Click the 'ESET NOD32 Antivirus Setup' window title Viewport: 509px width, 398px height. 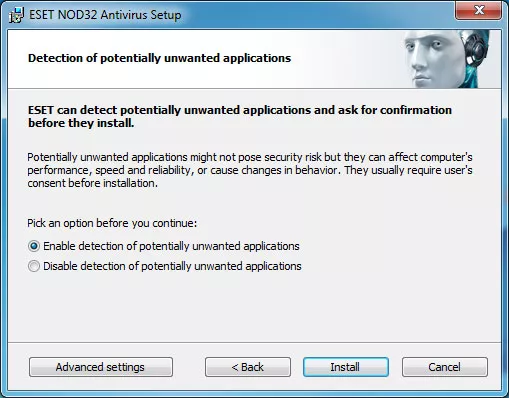(x=105, y=15)
